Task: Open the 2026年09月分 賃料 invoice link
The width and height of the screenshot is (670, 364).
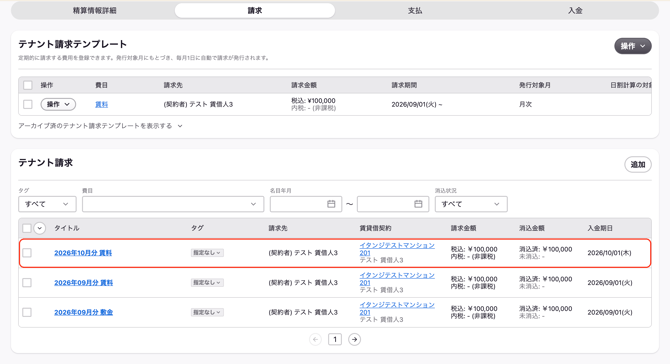Action: click(83, 283)
